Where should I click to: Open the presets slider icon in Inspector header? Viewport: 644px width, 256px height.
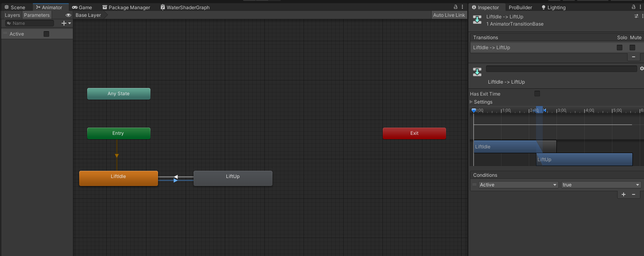636,16
